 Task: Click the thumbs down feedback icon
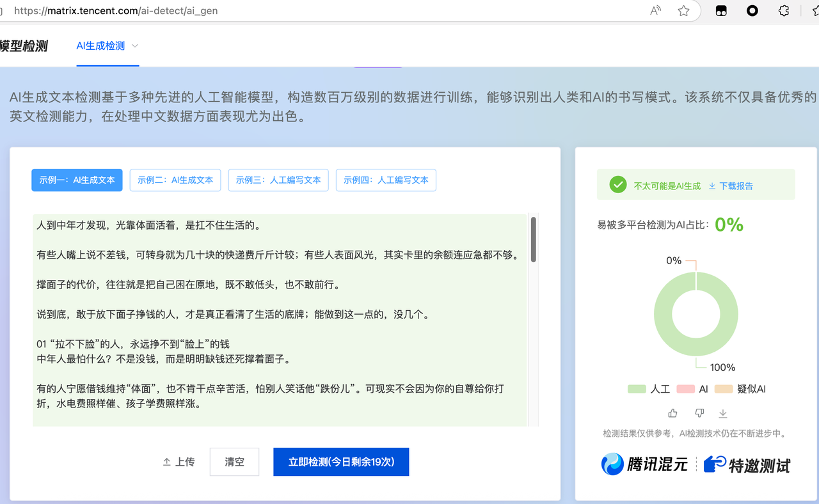[699, 413]
